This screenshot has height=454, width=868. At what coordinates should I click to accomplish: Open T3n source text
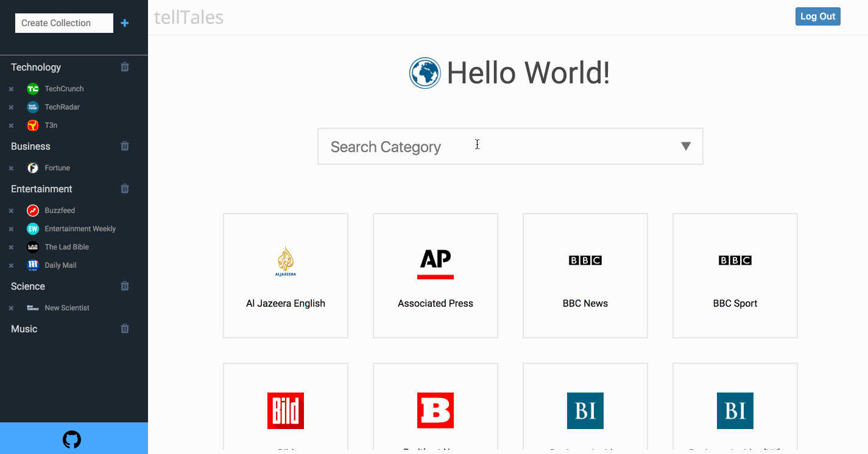click(x=51, y=125)
